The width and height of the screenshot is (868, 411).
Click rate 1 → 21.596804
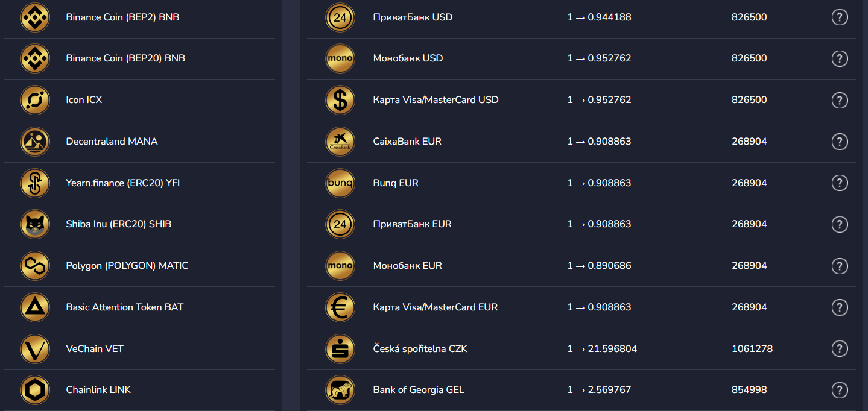click(602, 348)
